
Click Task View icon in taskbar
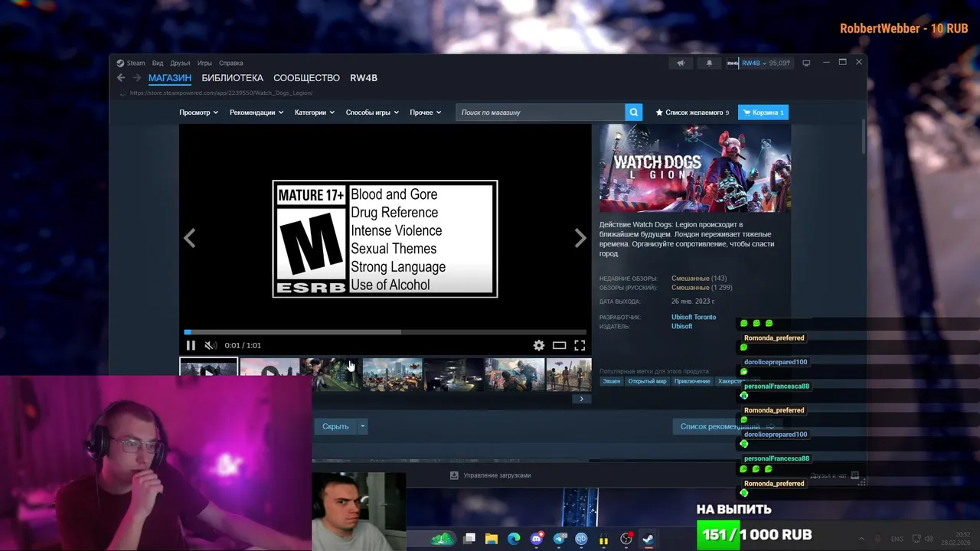coord(469,539)
